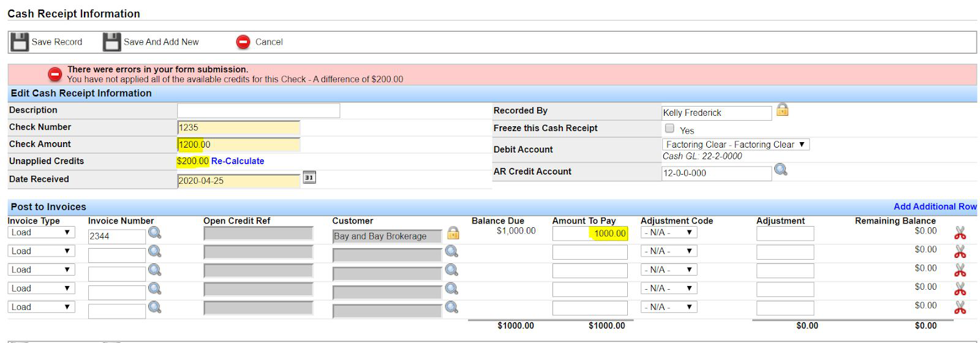Click the Post to Invoices section header
This screenshot has width=980, height=343.
48,206
